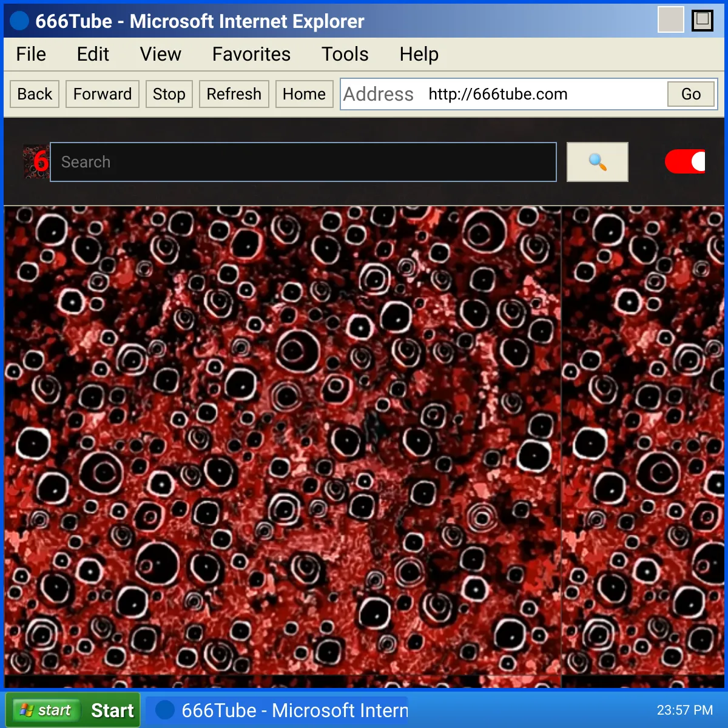Click into the 666Tube Search box

[x=303, y=162]
